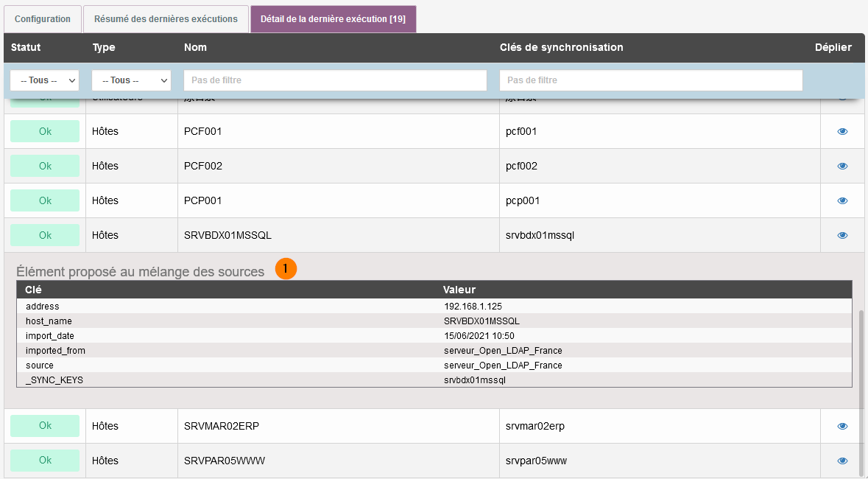
Task: Focus the Clés de synchronisation filter field
Action: 650,80
